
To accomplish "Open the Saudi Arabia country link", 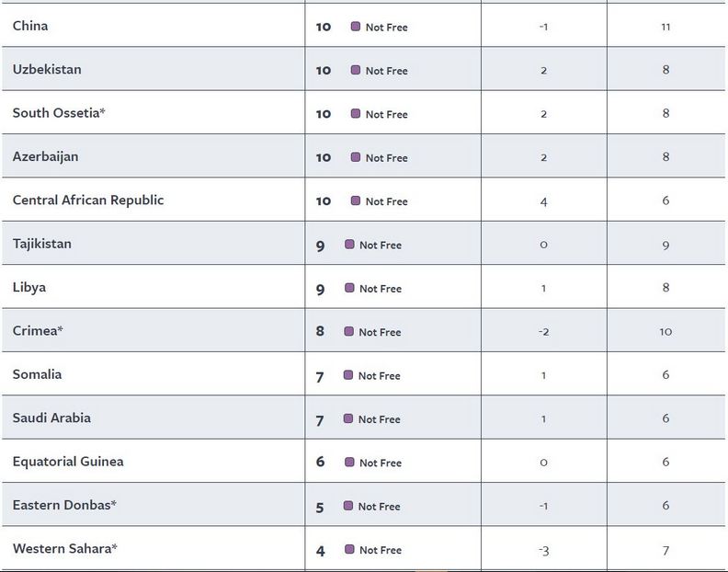I will (x=51, y=418).
